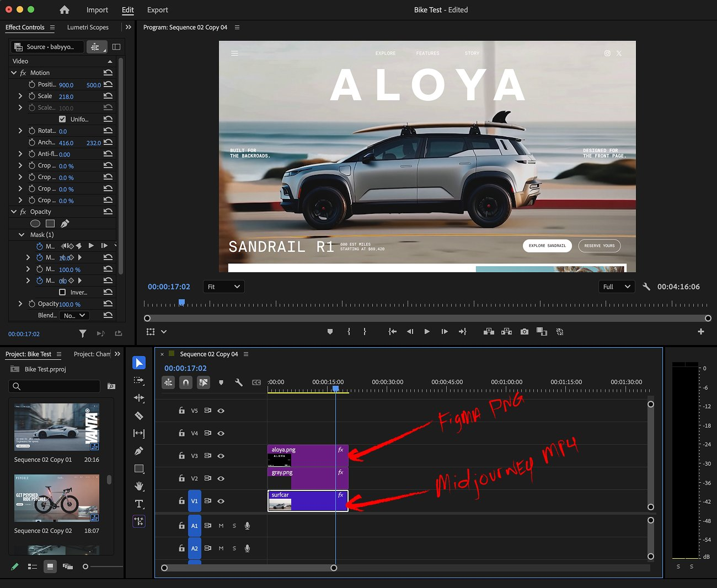Open the Full playback resolution dropdown
Screen dimensions: 717x588
click(x=616, y=287)
